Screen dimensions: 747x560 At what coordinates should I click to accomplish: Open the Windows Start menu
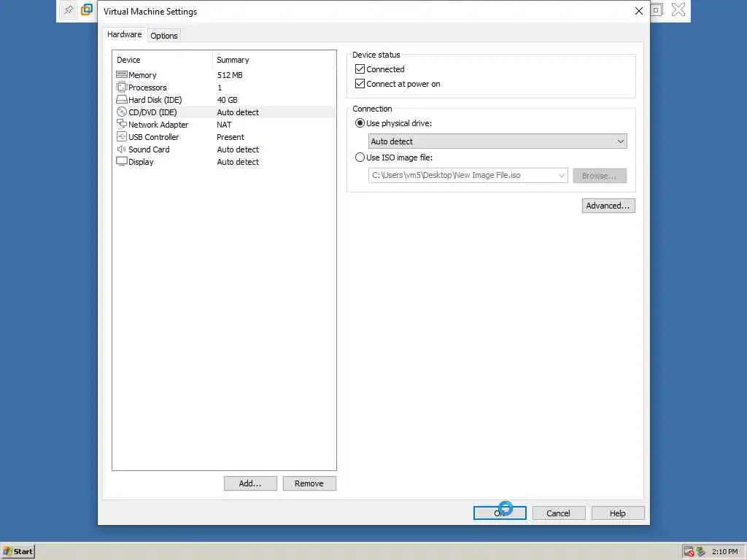[18, 551]
